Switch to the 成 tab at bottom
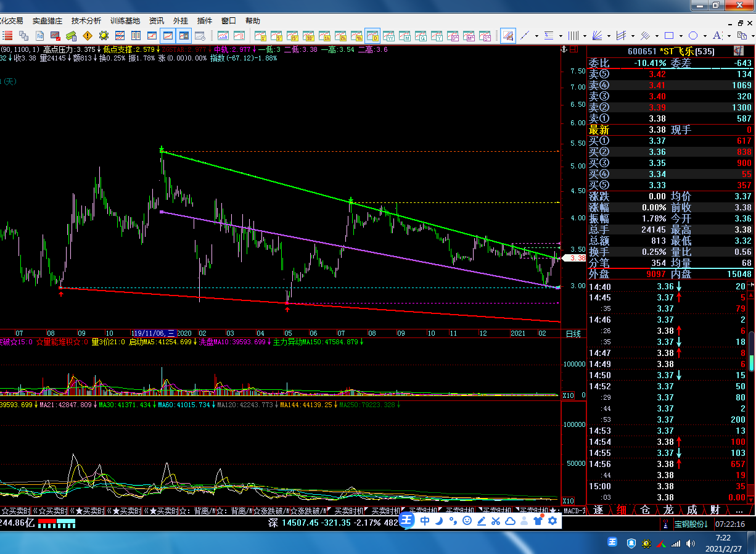Viewport: 756px width, 554px height. pyautogui.click(x=692, y=510)
